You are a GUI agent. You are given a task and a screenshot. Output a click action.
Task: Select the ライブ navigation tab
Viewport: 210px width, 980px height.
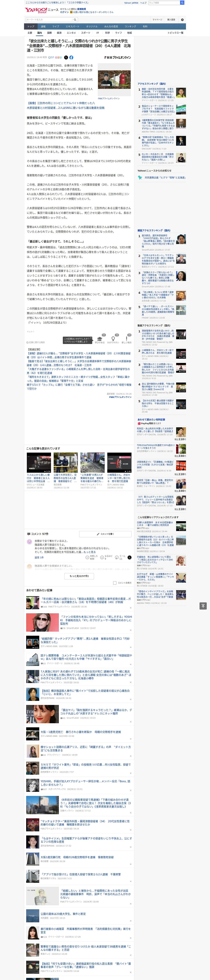point(56,27)
